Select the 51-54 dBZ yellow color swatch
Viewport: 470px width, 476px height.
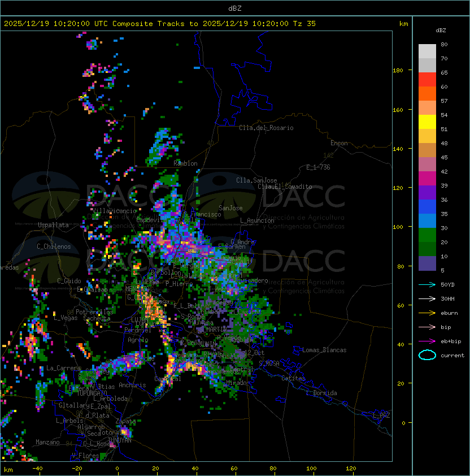pyautogui.click(x=427, y=122)
